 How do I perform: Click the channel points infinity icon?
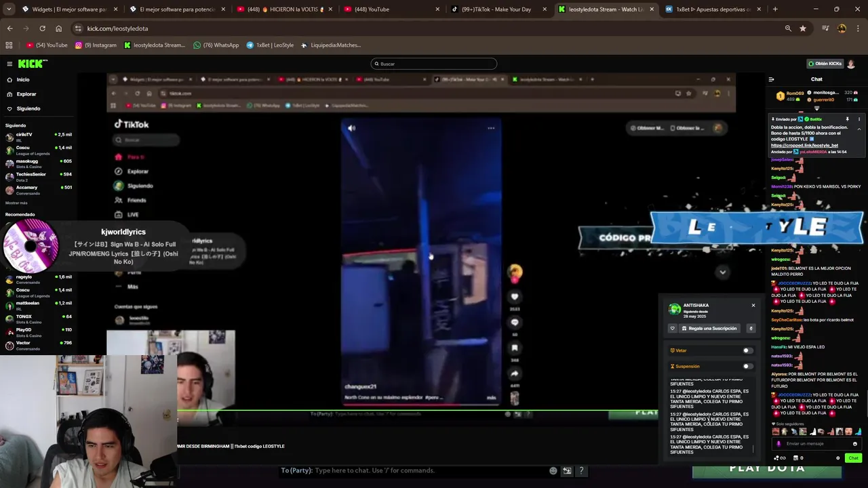tap(781, 458)
